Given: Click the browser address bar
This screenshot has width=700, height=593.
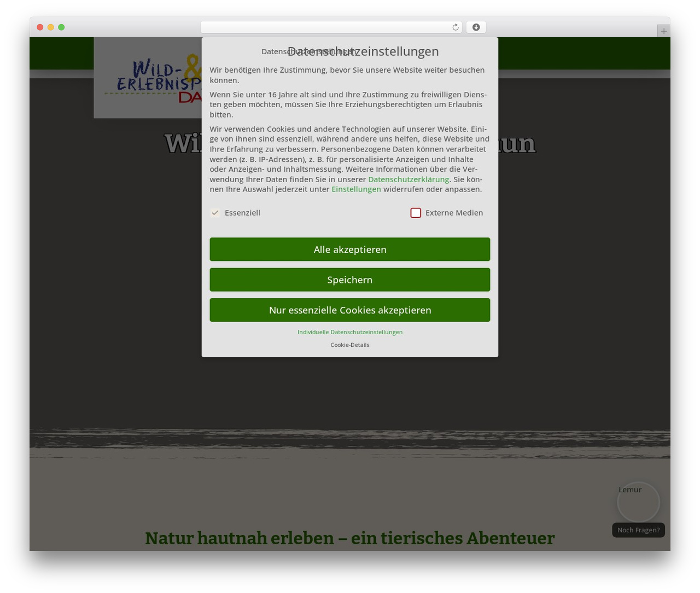Looking at the screenshot, I should coord(331,27).
